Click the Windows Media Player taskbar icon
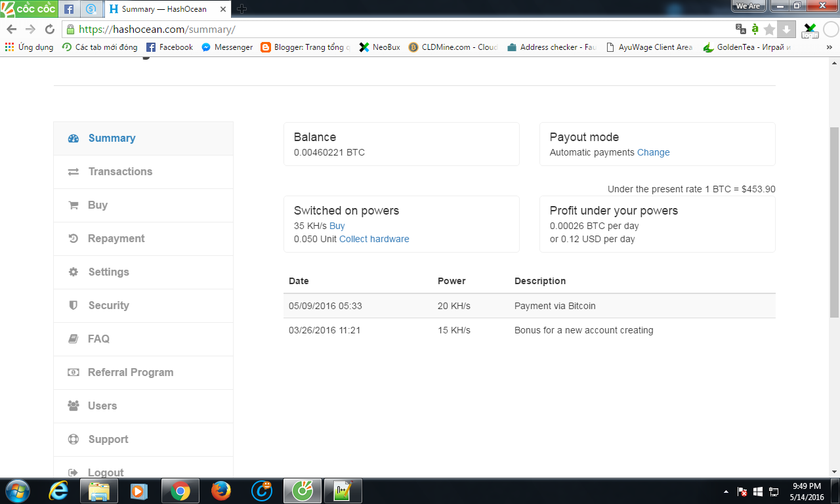 coord(139,491)
